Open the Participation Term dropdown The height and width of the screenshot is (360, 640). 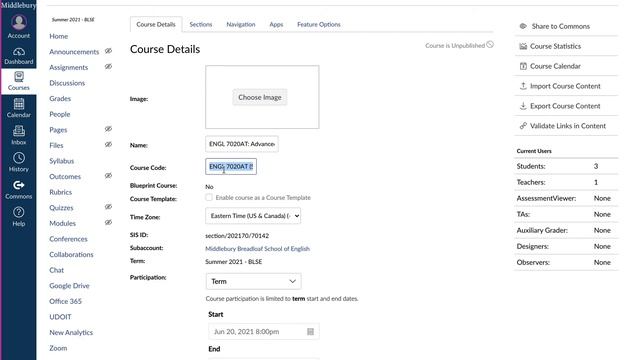(253, 282)
